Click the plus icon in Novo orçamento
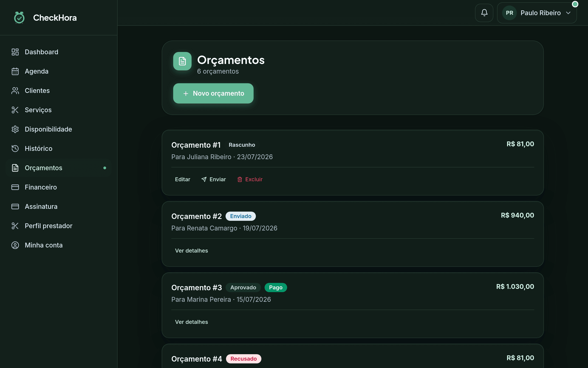Screen dimensions: 588x368 (186, 93)
